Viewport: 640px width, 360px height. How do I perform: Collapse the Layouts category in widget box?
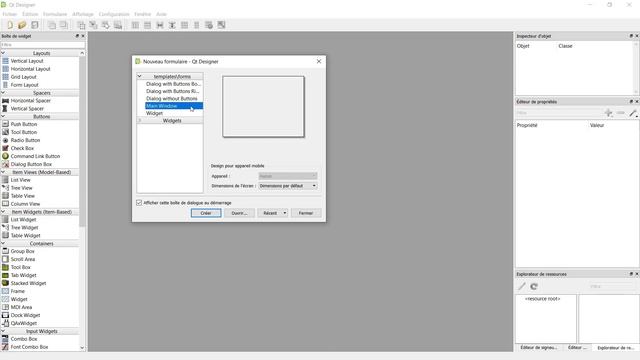click(3, 53)
